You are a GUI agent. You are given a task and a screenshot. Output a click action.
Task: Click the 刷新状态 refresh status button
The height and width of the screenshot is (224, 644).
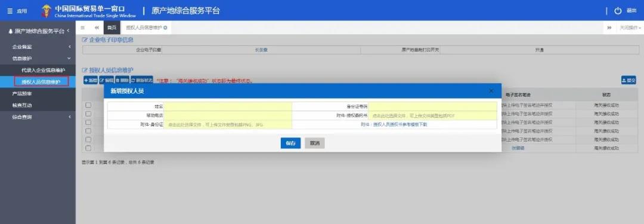pos(141,80)
